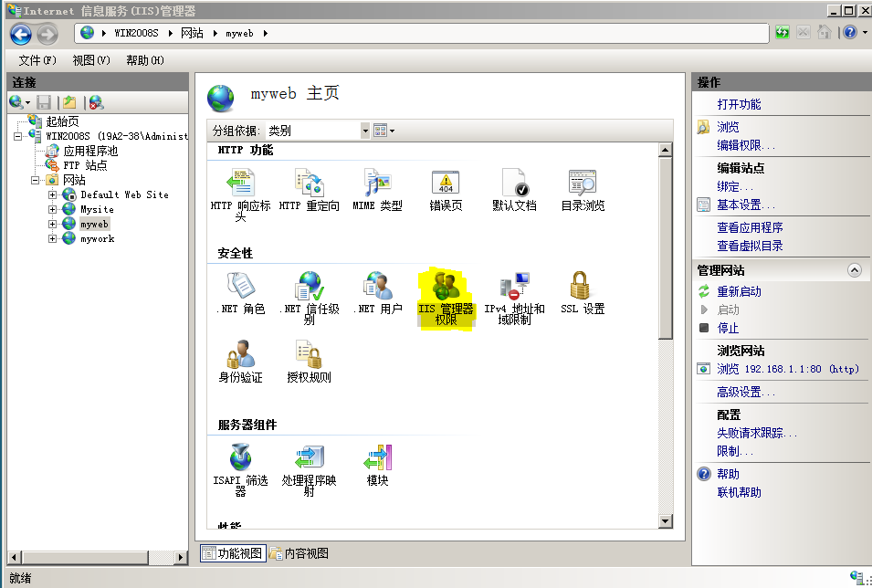
Task: Switch to 内容视图 tab
Action: click(299, 553)
